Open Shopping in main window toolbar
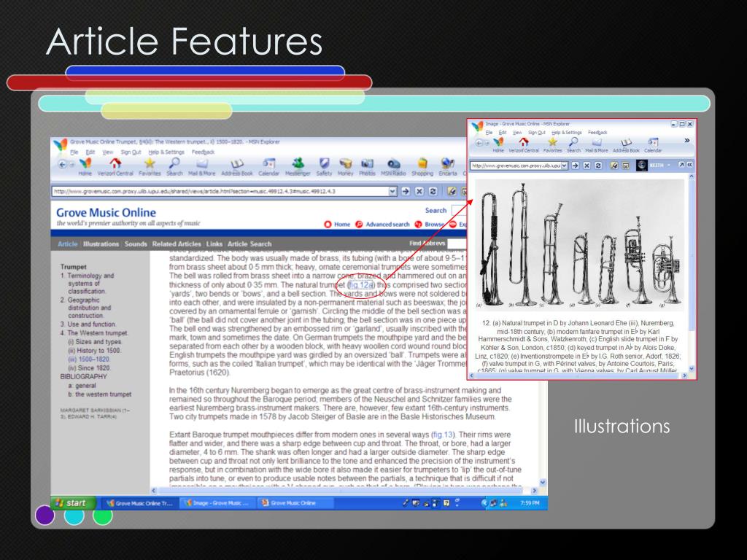Screen dimensions: 747x560 point(422,167)
